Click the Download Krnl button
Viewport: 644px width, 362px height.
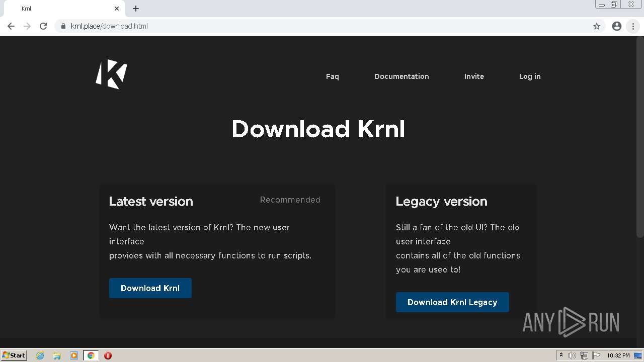coord(150,288)
